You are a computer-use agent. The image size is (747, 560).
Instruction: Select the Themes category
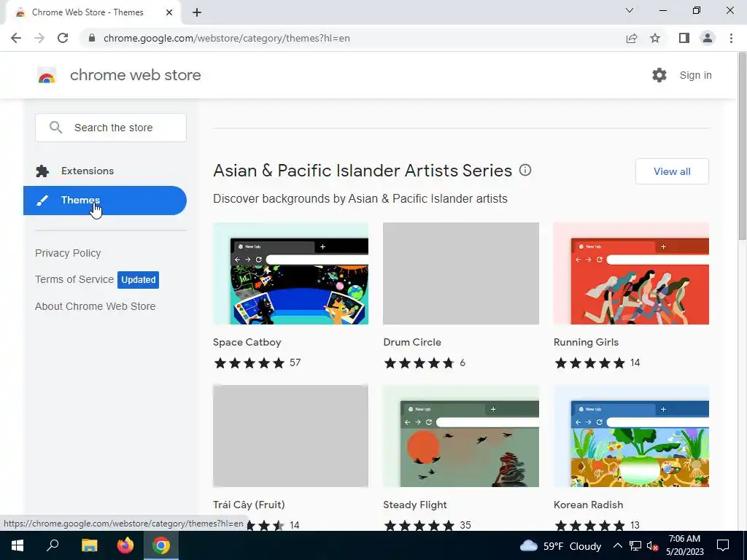coord(105,201)
